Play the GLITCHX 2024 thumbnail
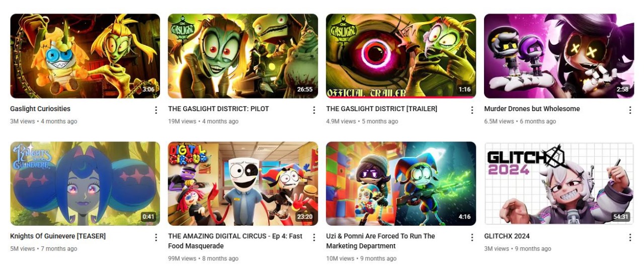Viewport: 644px width, 266px height. point(559,184)
